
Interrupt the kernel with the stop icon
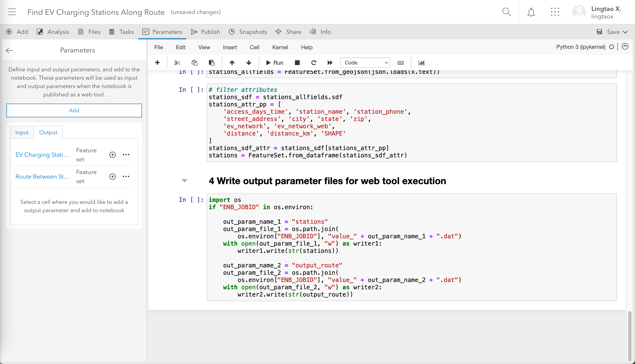[297, 63]
